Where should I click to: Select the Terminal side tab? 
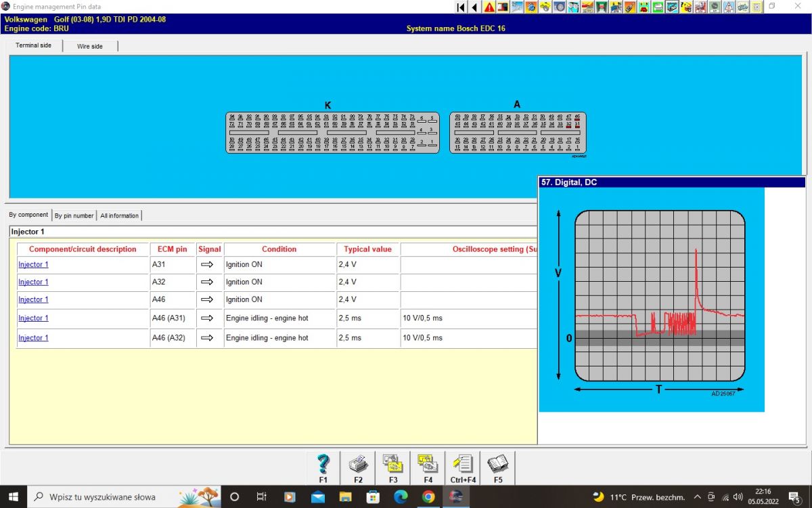[x=34, y=45]
